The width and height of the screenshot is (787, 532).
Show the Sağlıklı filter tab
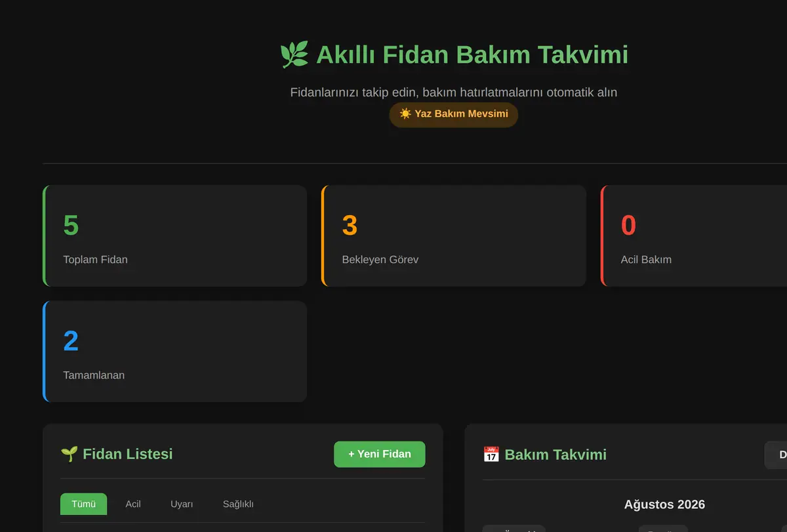click(x=238, y=504)
